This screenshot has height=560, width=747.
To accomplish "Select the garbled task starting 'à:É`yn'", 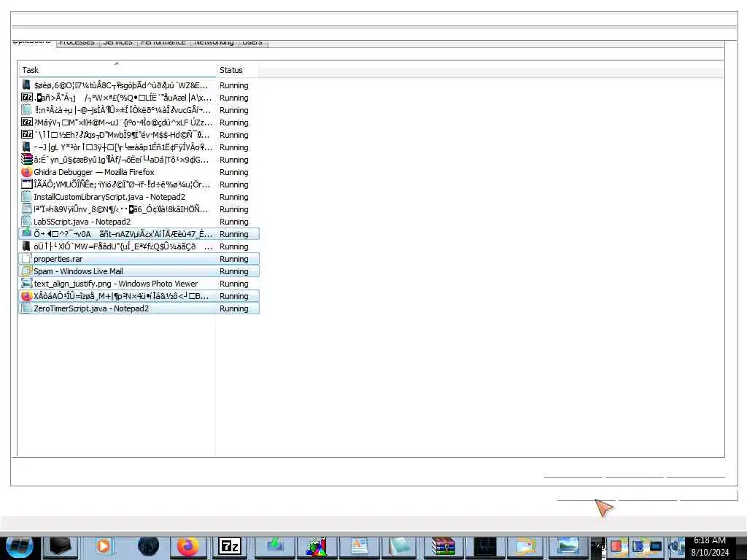I will 139,160.
